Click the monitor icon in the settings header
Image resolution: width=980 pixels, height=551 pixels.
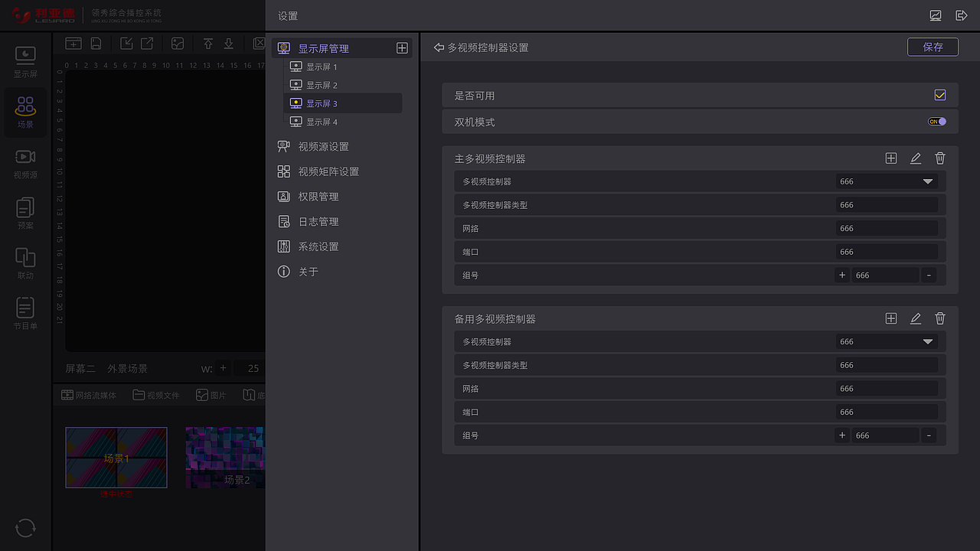click(x=936, y=15)
